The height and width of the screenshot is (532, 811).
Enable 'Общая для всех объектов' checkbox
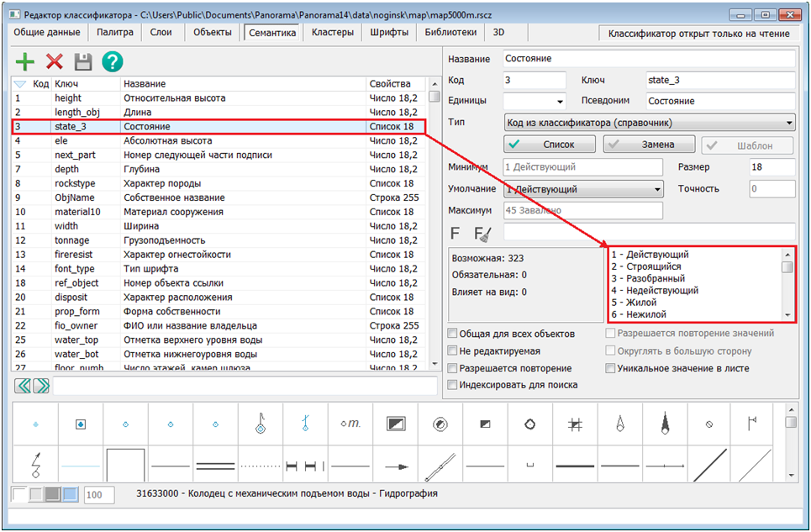(454, 334)
